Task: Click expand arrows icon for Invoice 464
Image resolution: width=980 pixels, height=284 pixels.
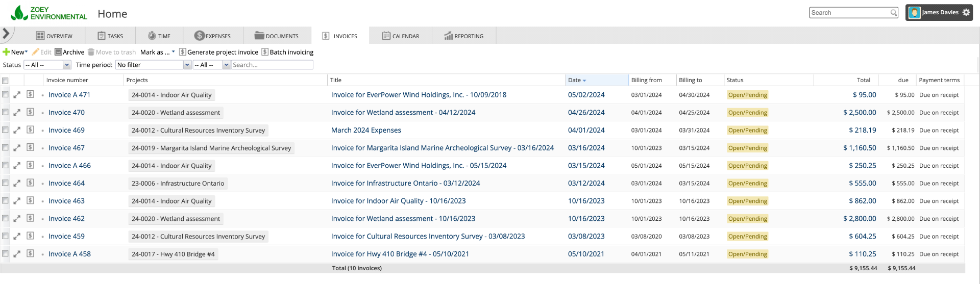Action: click(x=17, y=184)
